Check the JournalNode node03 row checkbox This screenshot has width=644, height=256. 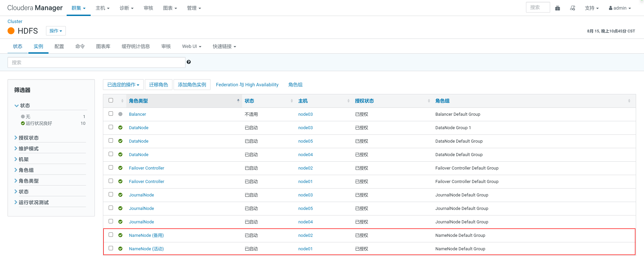tap(111, 194)
